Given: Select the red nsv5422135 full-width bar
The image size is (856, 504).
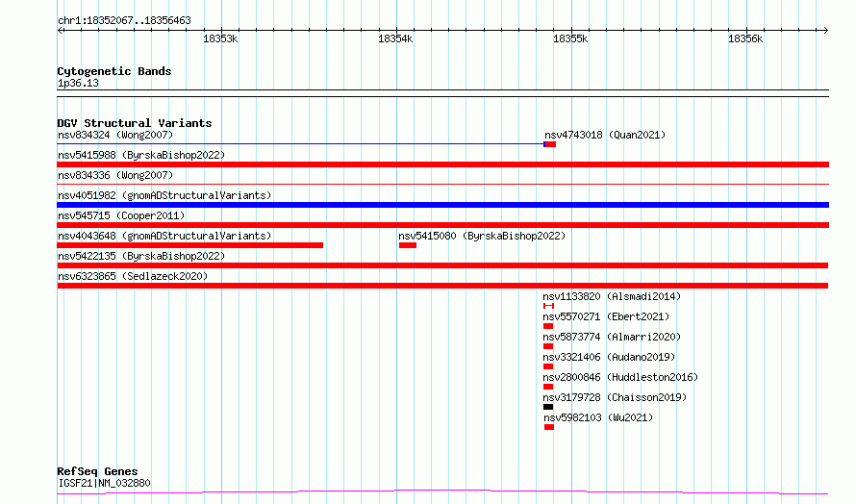Looking at the screenshot, I should (x=442, y=265).
